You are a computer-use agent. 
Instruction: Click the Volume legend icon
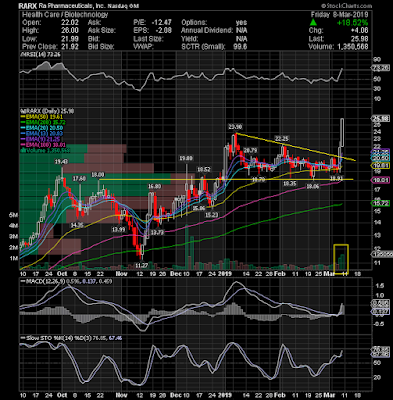coord(22,150)
